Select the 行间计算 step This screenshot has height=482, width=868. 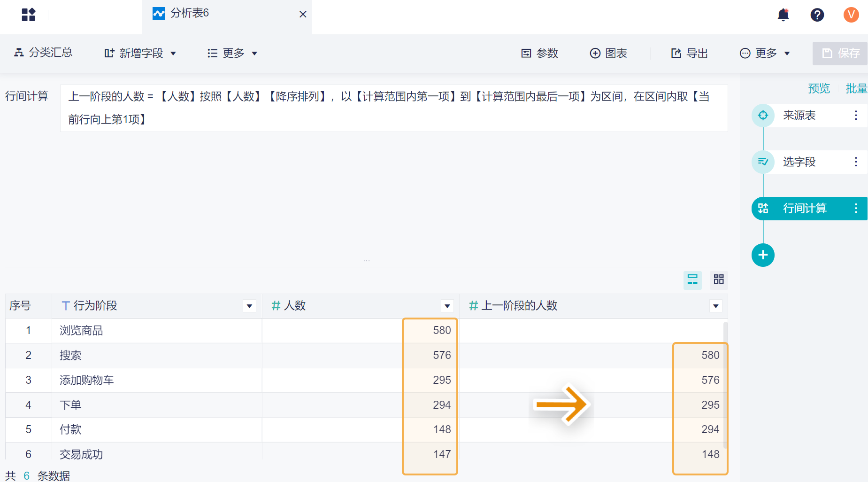(809, 208)
